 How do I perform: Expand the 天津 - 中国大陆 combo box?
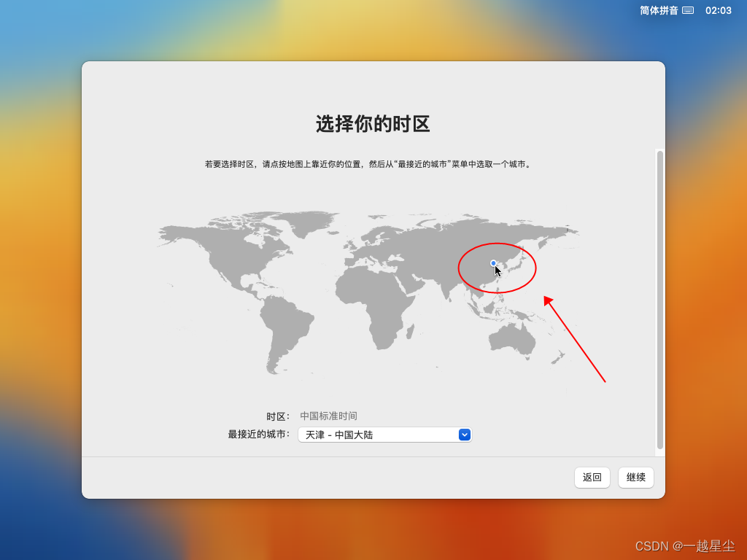(385, 434)
